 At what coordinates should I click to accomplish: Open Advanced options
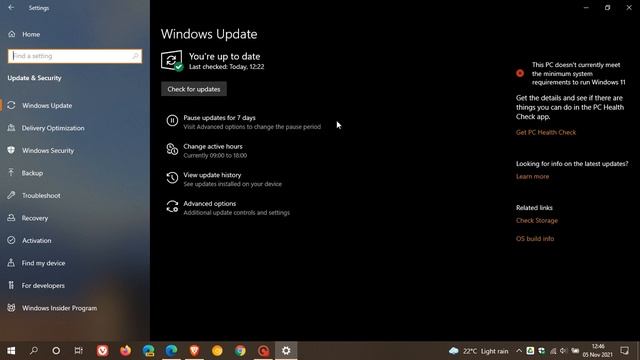pos(209,203)
